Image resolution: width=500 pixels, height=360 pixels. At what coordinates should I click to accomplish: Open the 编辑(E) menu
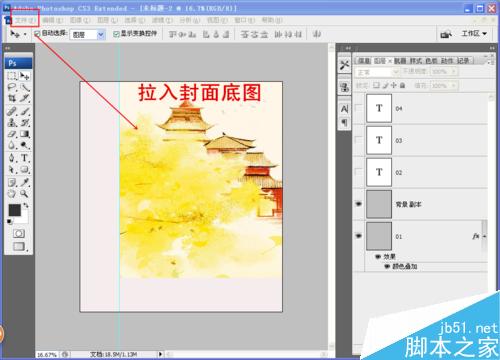coord(53,20)
